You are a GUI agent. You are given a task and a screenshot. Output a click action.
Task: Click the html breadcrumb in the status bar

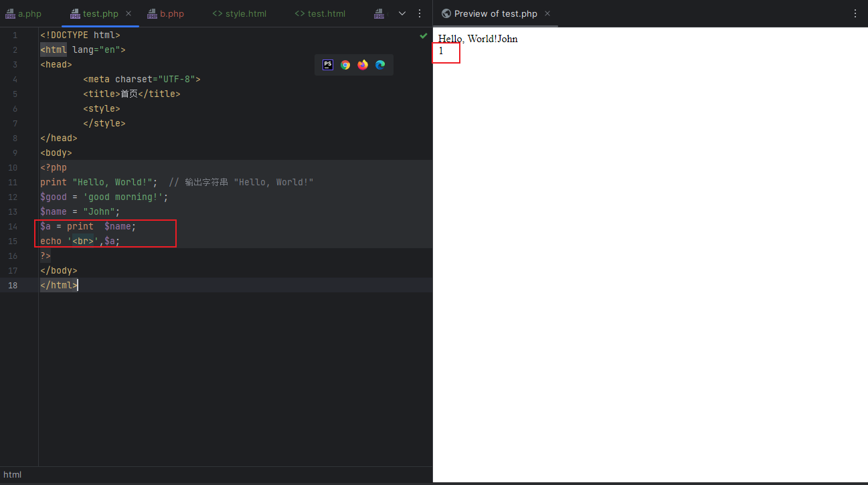12,474
